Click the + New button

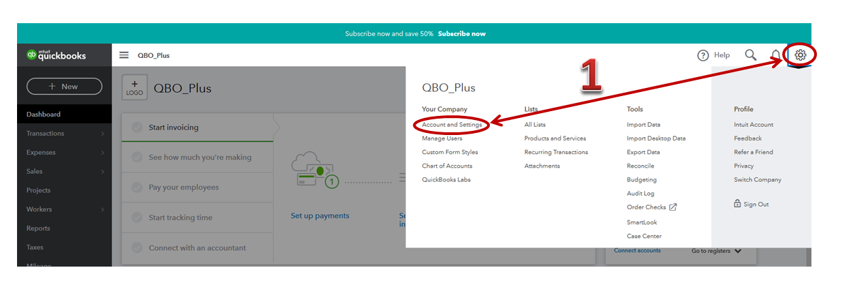pyautogui.click(x=64, y=87)
